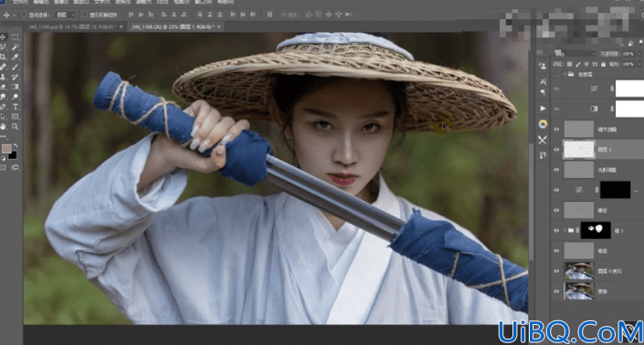Click the foreground color swatch
644x345 pixels.
pyautogui.click(x=6, y=149)
